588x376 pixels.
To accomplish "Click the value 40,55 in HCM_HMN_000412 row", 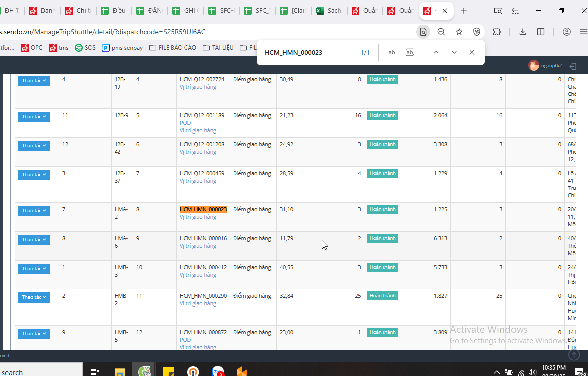I will [x=286, y=267].
